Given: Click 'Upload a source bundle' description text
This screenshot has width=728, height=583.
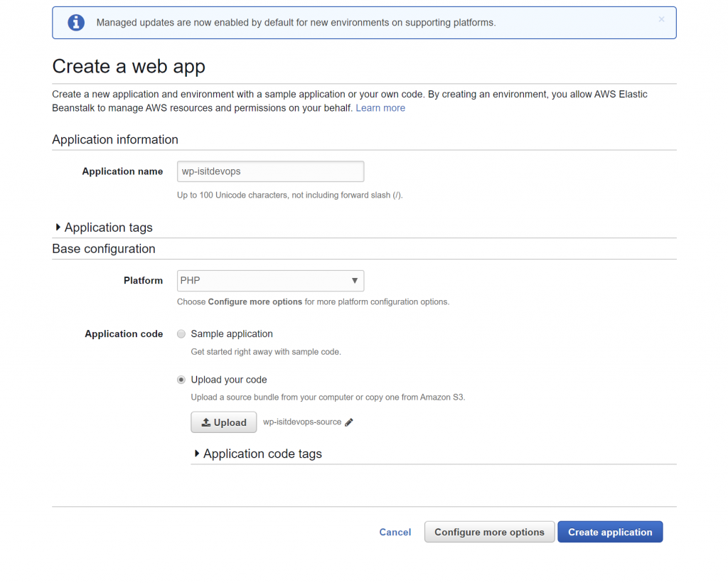Looking at the screenshot, I should pos(328,397).
